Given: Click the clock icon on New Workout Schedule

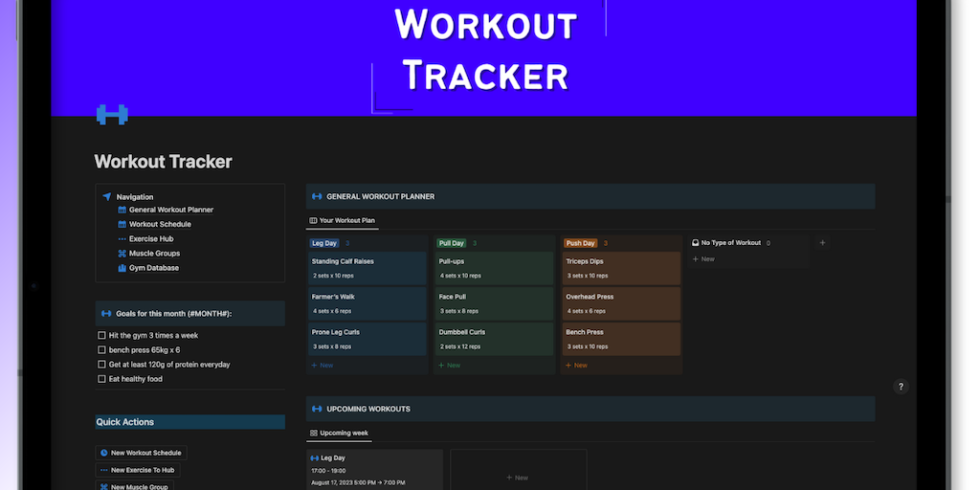Looking at the screenshot, I should (x=103, y=453).
